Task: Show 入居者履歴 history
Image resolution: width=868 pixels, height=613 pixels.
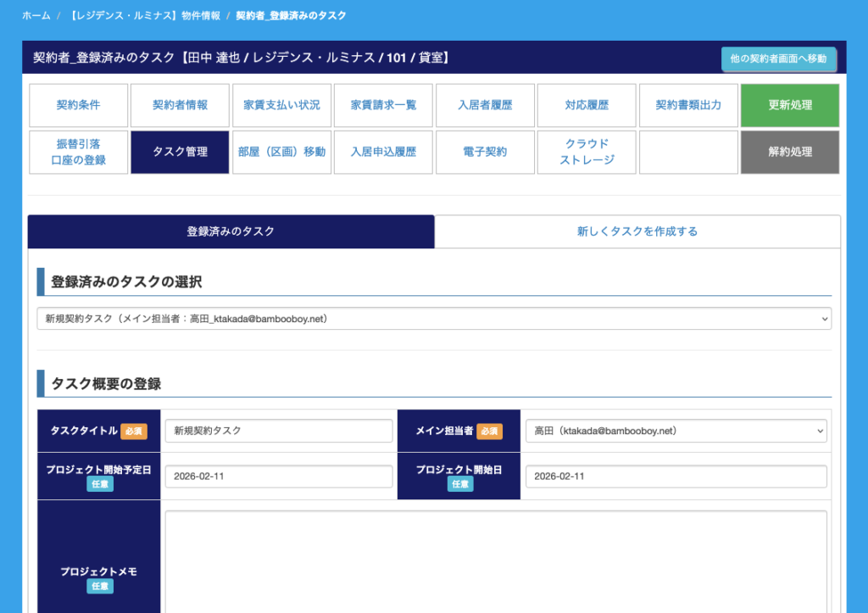Action: [x=485, y=105]
